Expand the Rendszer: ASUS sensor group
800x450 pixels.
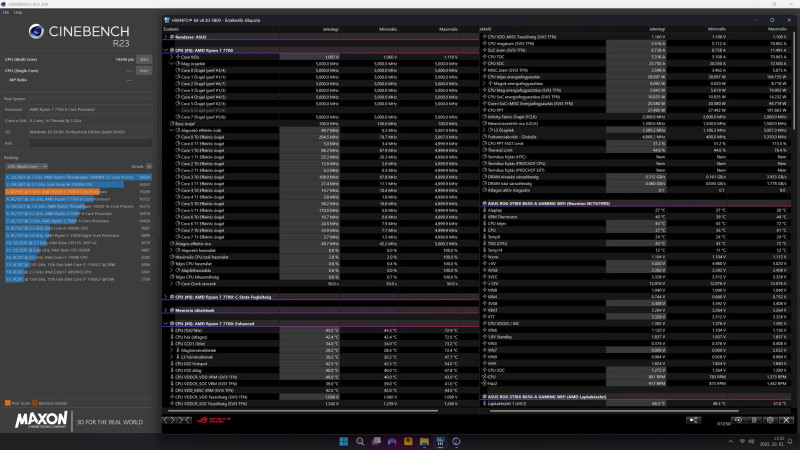[165, 37]
